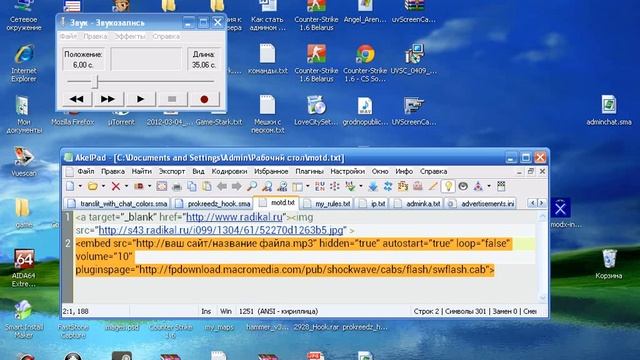Open the Файл menu in AkelPad
The image size is (640, 360).
point(86,171)
